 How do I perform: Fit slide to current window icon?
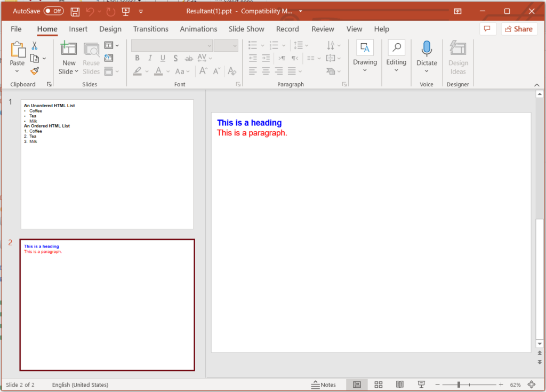coord(531,385)
